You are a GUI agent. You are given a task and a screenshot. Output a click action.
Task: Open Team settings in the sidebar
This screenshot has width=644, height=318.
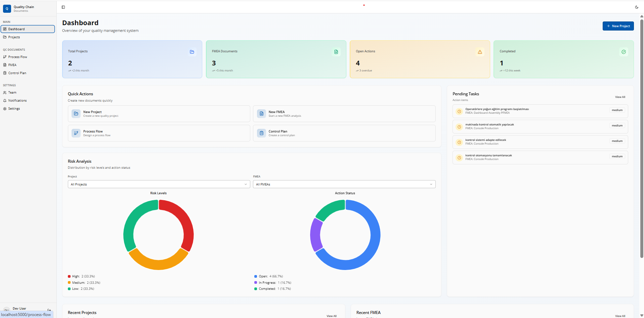tap(12, 92)
